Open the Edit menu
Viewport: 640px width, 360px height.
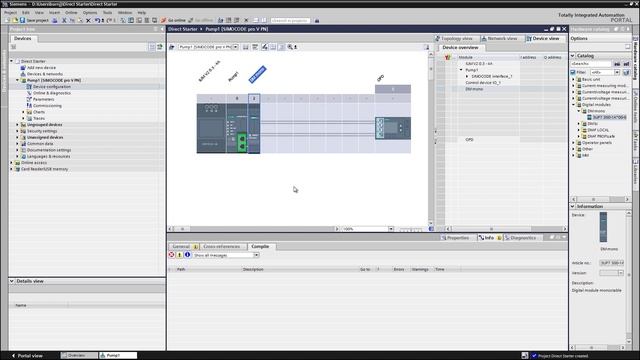(x=26, y=13)
